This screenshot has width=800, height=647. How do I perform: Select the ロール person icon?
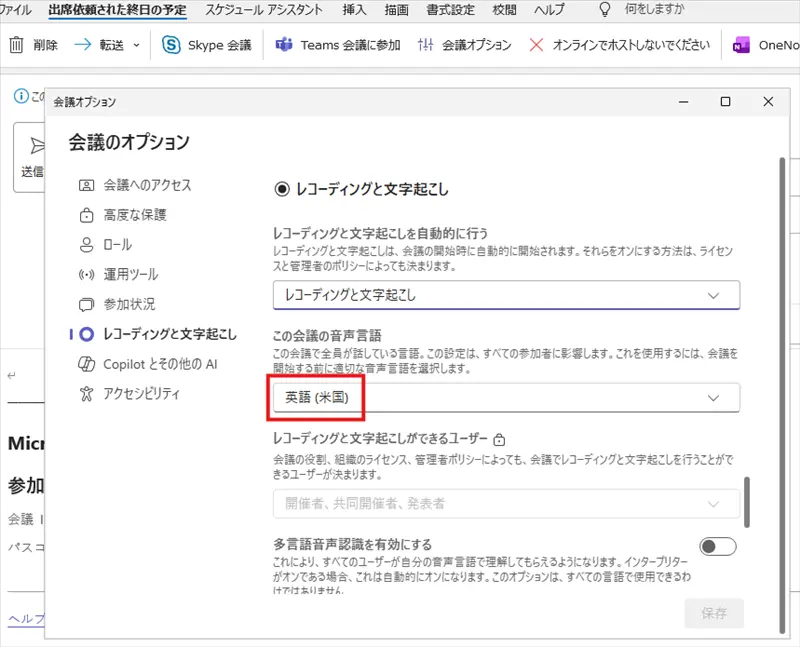click(86, 244)
